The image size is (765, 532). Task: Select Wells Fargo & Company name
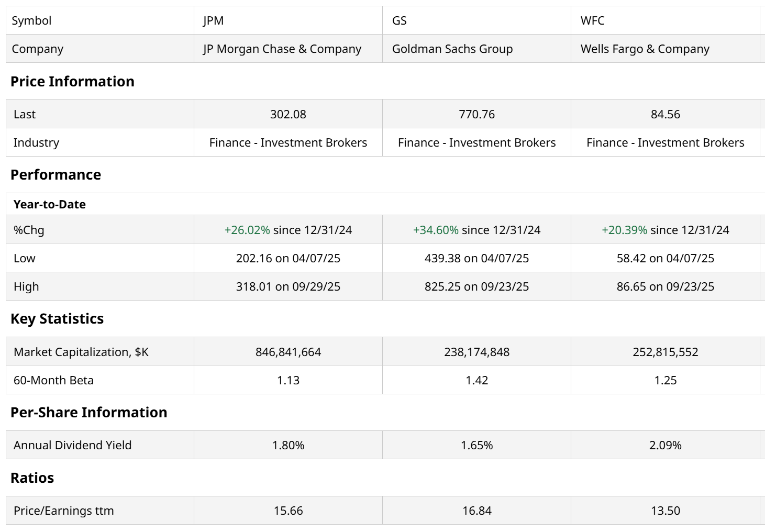[645, 49]
